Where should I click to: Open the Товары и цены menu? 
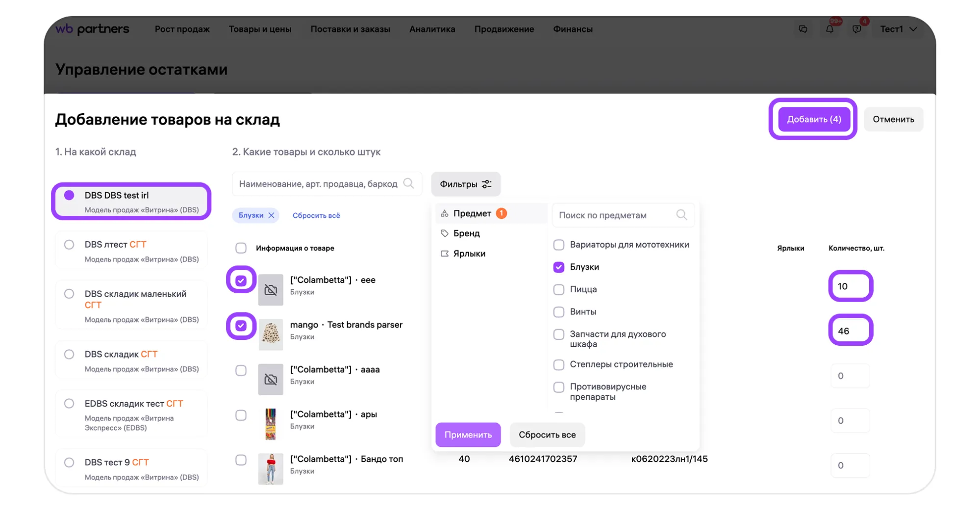[x=260, y=29]
